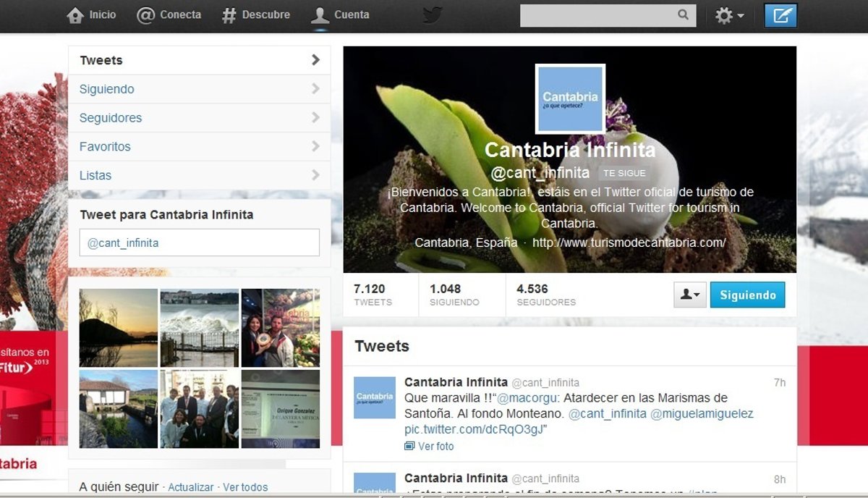Click Ver todos in A quién seguir
This screenshot has width=868, height=498.
coord(245,487)
